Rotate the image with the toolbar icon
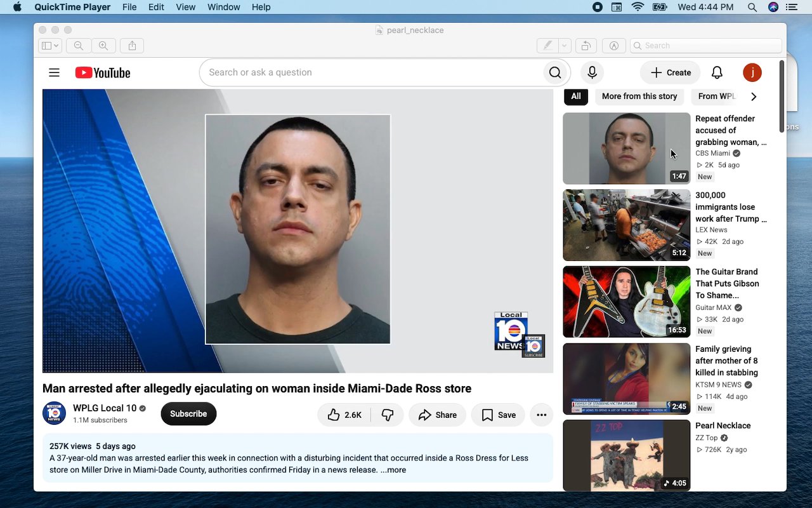 pyautogui.click(x=586, y=46)
